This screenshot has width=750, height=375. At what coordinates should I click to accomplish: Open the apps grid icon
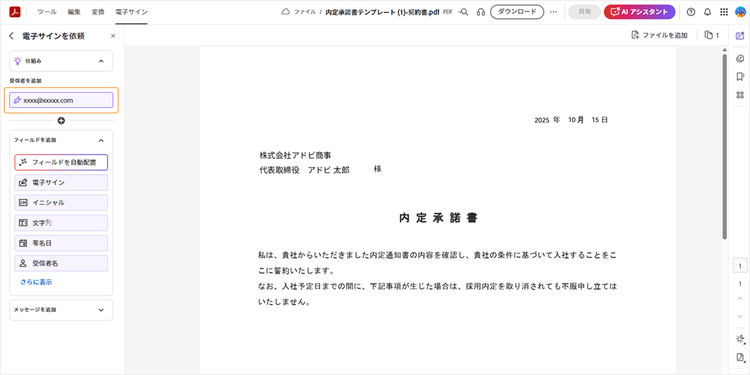pos(724,12)
